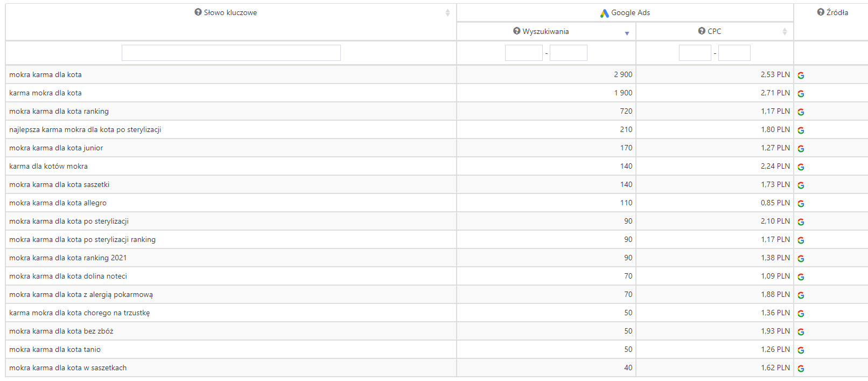Click Google icon in saszetki row

(x=801, y=185)
